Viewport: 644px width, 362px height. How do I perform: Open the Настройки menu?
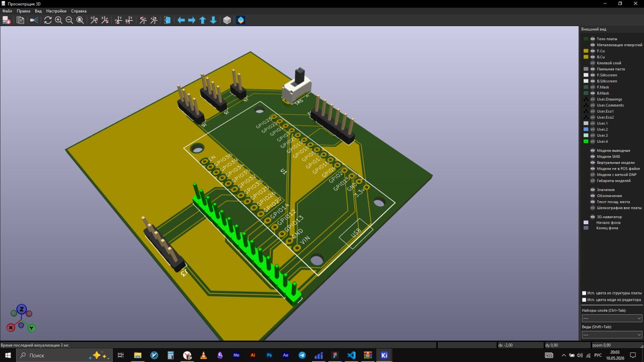click(56, 11)
